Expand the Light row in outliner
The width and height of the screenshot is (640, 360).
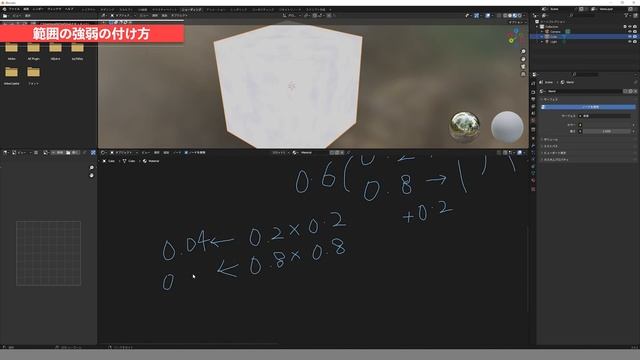pyautogui.click(x=542, y=42)
